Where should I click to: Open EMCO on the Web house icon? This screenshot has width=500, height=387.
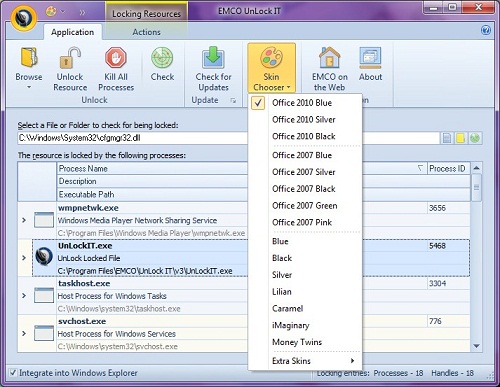click(329, 57)
